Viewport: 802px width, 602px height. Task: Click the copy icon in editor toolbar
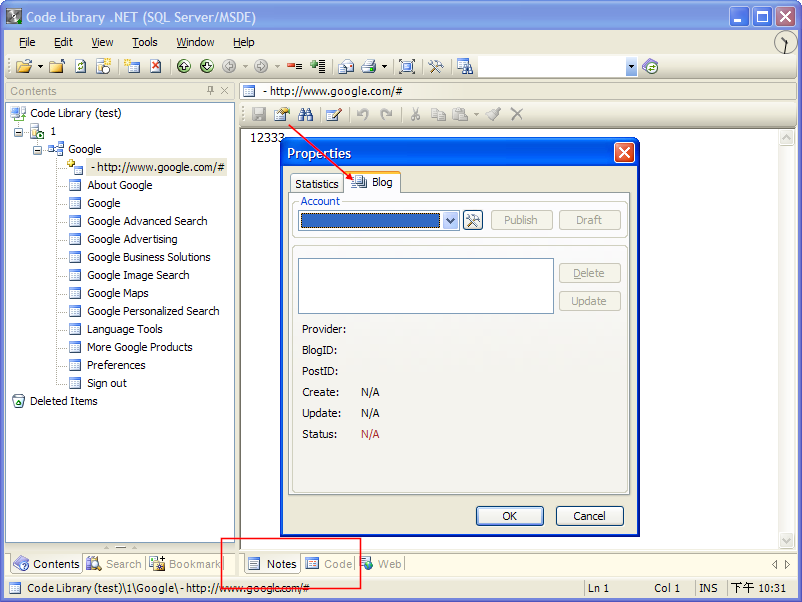coord(438,114)
